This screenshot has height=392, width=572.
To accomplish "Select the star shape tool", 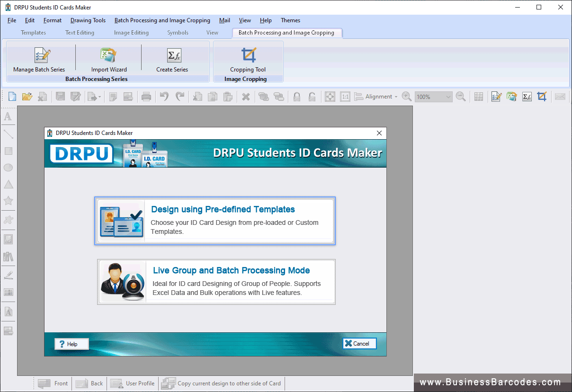I will coord(8,201).
